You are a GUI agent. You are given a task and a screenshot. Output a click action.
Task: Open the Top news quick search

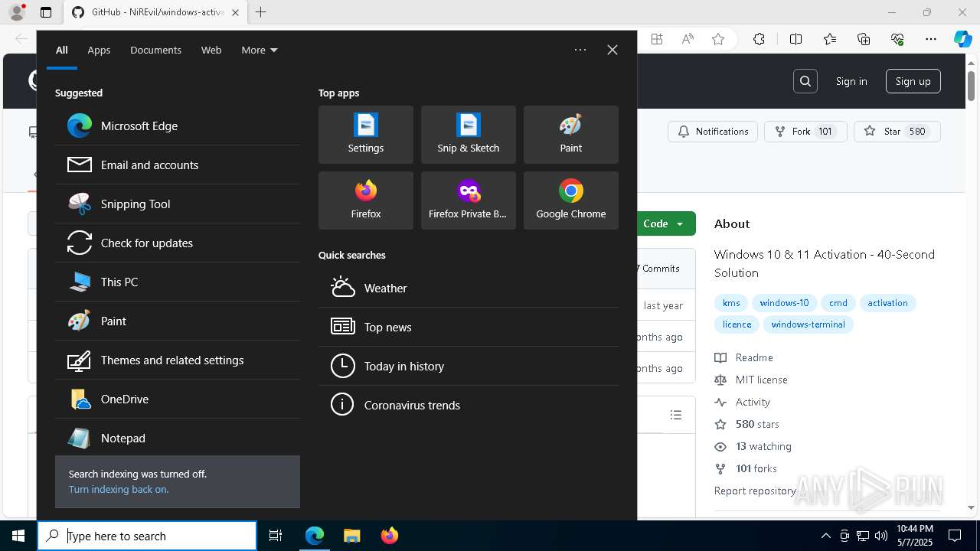(x=469, y=327)
